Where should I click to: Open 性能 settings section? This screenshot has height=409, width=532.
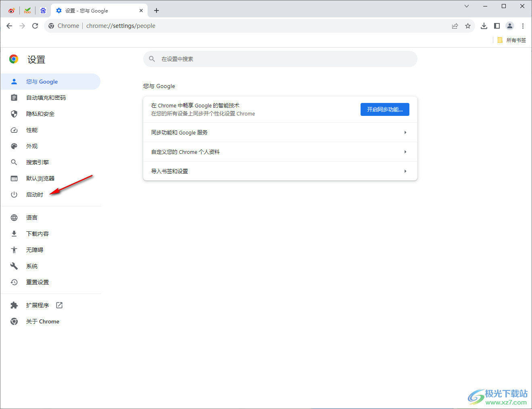(50, 130)
